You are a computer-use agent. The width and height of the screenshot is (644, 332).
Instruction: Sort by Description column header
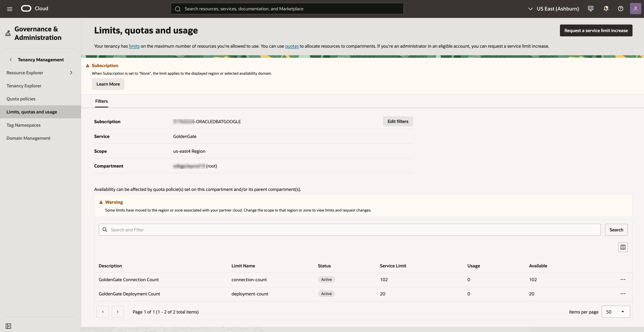110,266
